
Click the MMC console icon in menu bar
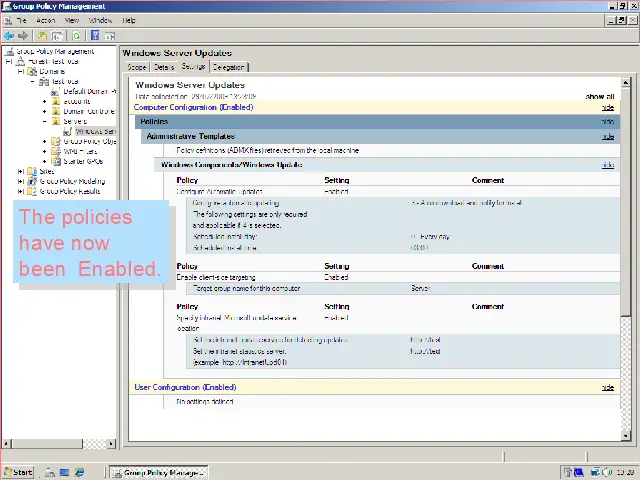point(8,20)
